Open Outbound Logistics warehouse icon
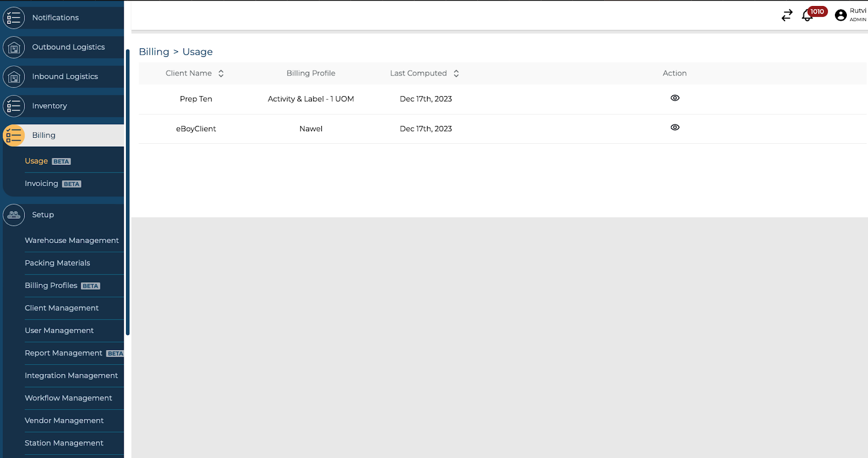The width and height of the screenshot is (868, 458). click(14, 48)
